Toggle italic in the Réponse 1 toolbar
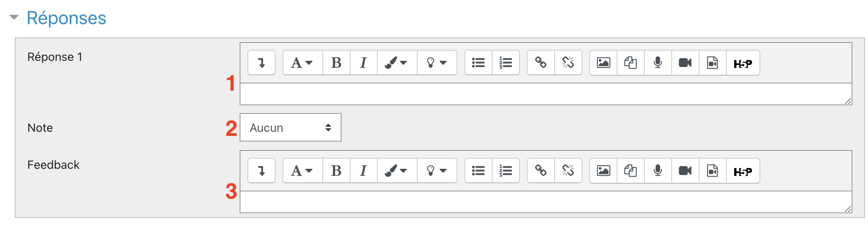 363,63
